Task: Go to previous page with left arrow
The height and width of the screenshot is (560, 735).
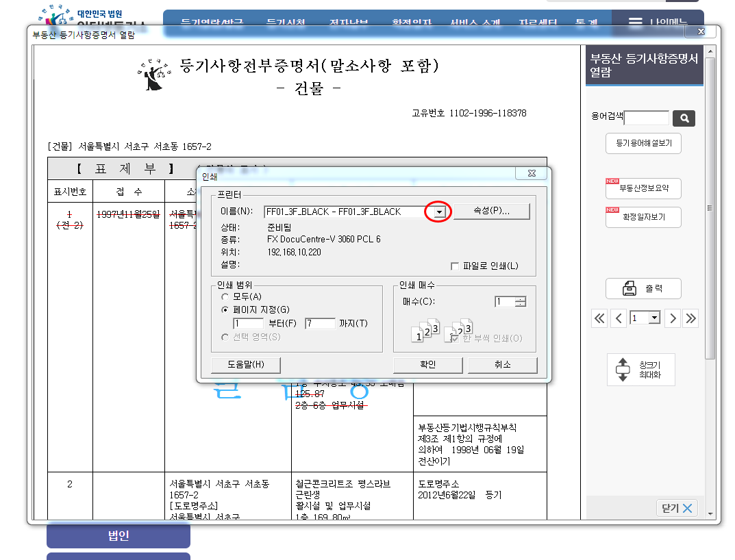Action: (619, 318)
